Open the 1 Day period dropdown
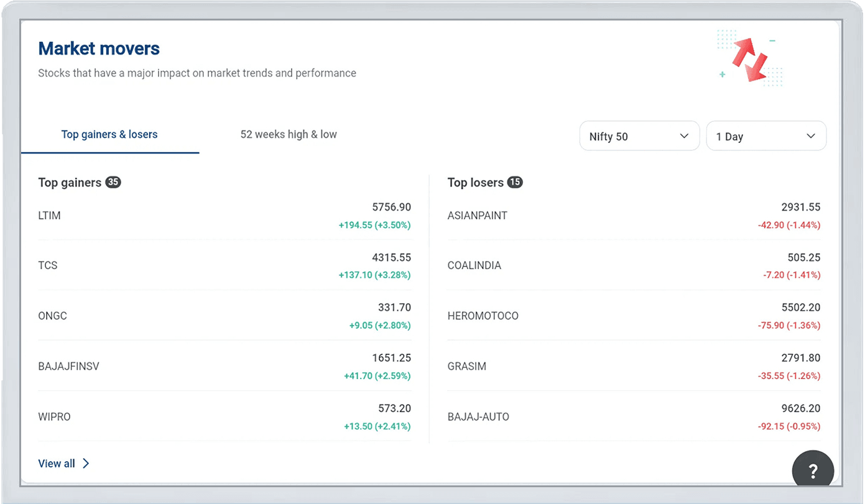The width and height of the screenshot is (865, 504). click(x=766, y=136)
